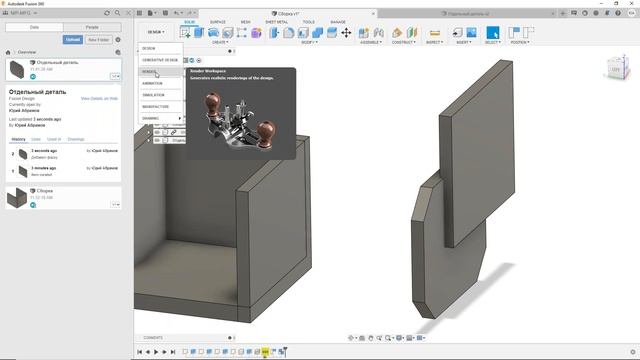640x360 pixels.
Task: Choose Manufacture workspace from menu
Action: pyautogui.click(x=161, y=107)
